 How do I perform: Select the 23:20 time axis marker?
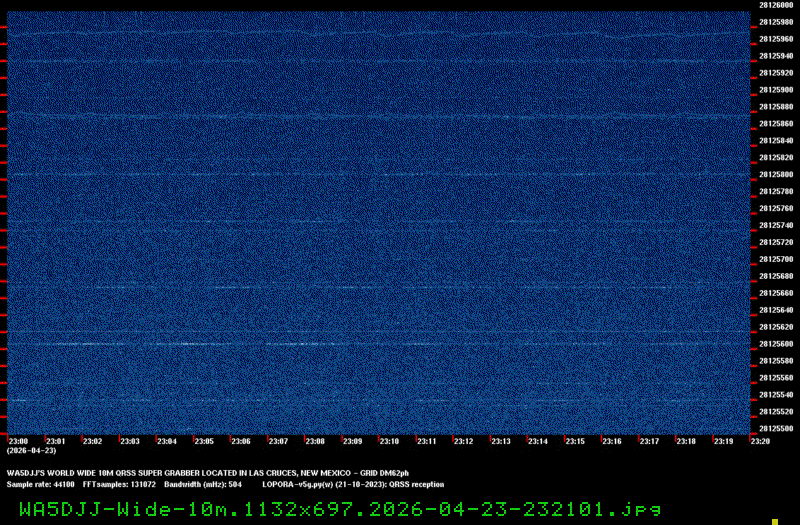[x=760, y=441]
